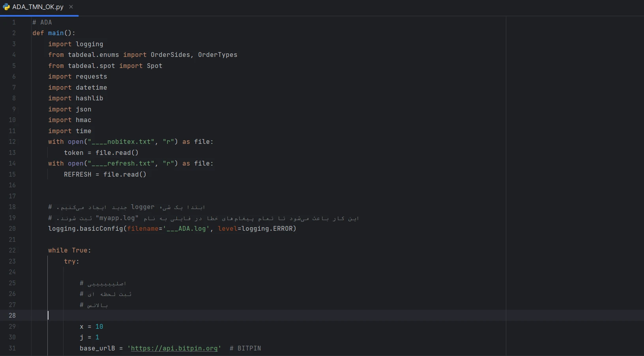Image resolution: width=644 pixels, height=356 pixels.
Task: Select the ADA_TMN_OK.py editor tab
Action: (37, 7)
